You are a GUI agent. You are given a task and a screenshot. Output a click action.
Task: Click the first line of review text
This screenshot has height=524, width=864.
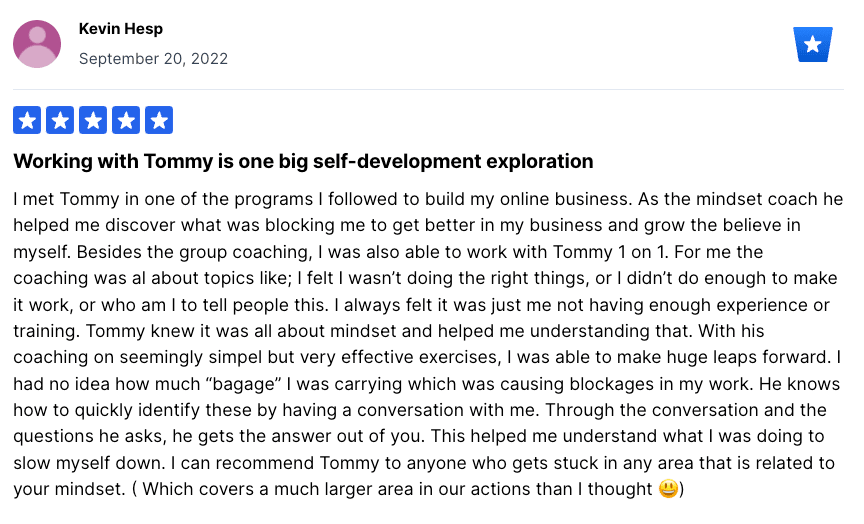pyautogui.click(x=428, y=199)
